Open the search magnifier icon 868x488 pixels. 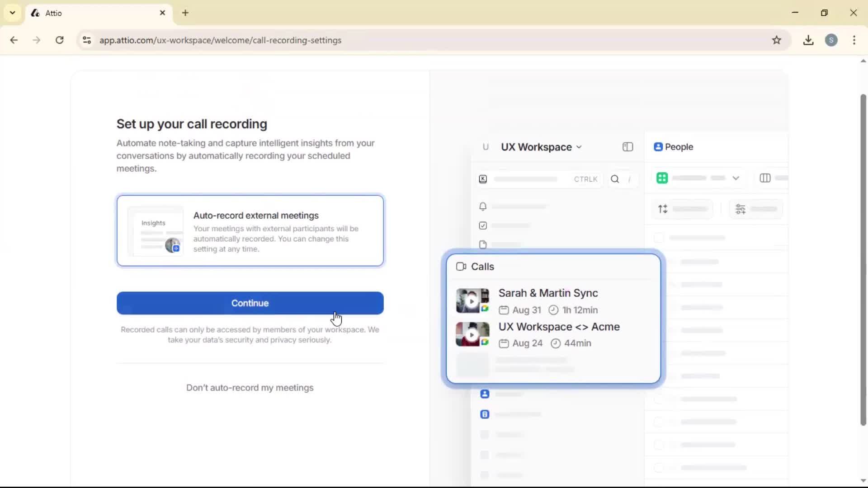coord(615,179)
